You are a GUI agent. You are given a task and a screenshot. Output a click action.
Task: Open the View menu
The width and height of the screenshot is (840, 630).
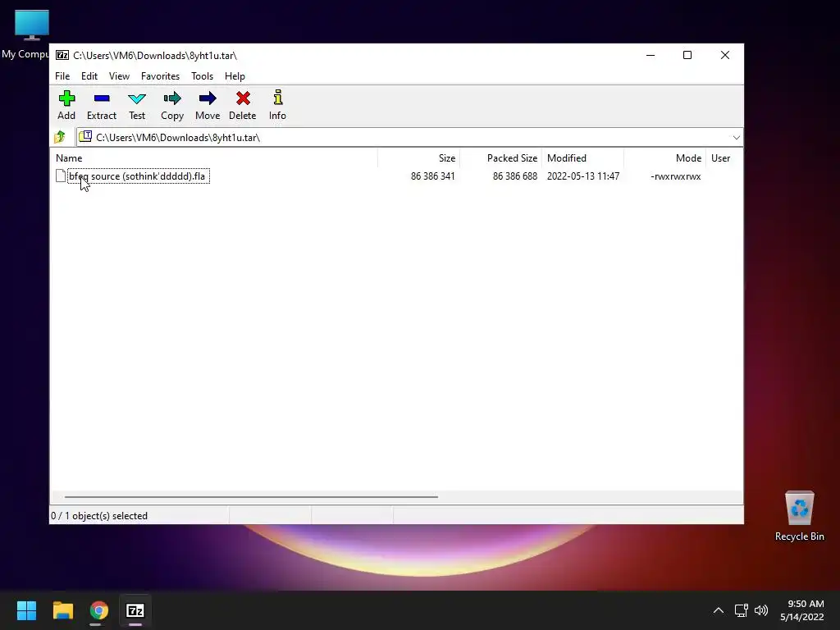point(119,76)
